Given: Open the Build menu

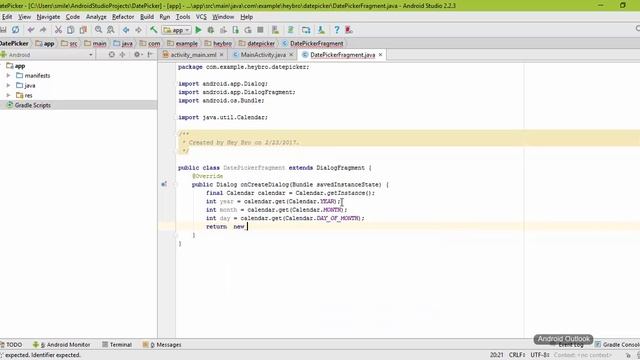Looking at the screenshot, I should [147, 17].
